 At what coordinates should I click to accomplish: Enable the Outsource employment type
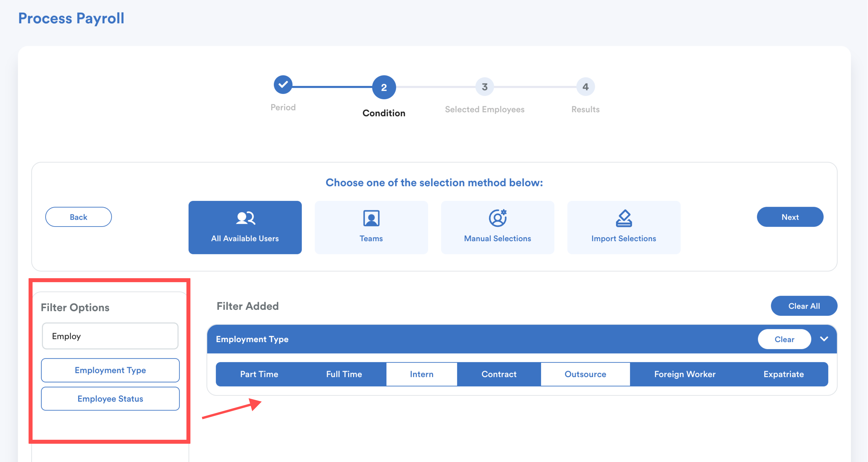(x=585, y=374)
